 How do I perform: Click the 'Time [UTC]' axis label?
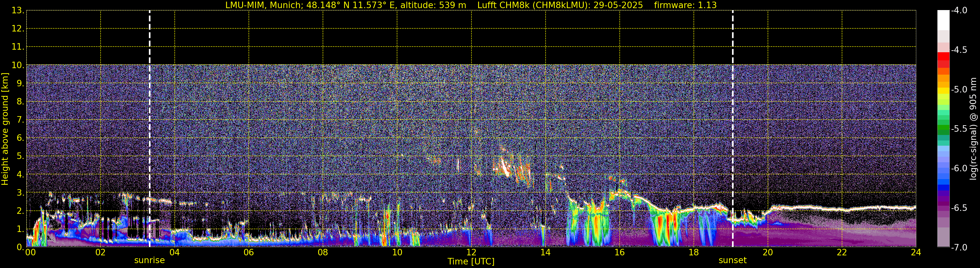(x=471, y=262)
